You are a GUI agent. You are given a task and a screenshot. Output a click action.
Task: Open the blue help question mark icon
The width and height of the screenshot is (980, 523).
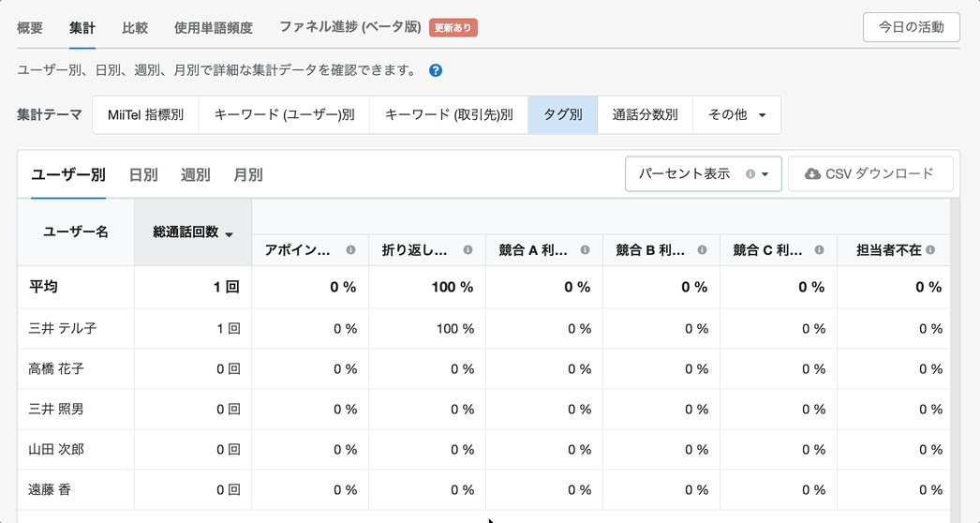click(x=437, y=70)
